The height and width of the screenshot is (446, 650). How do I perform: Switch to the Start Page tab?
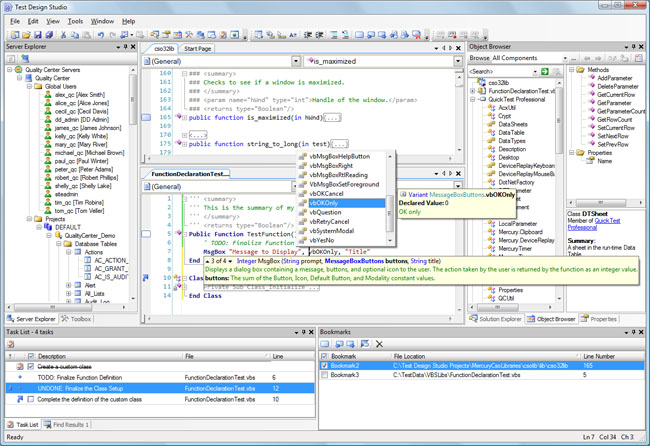point(197,48)
